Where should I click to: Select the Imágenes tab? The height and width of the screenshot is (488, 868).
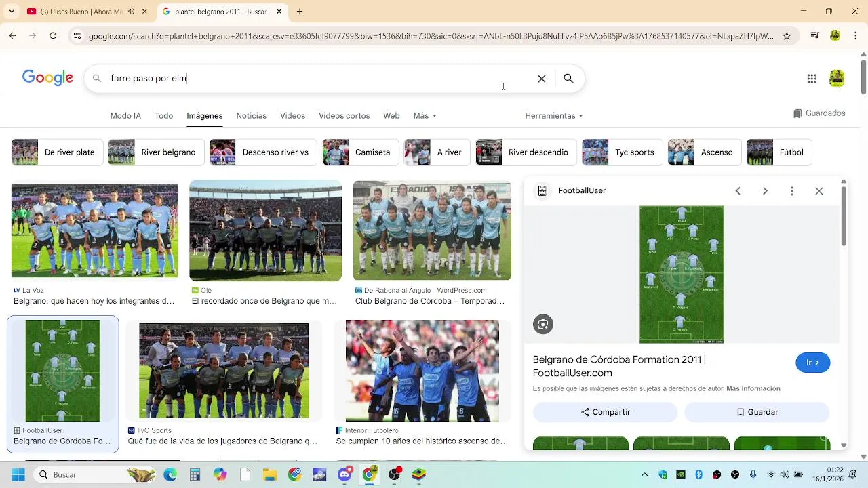(205, 116)
